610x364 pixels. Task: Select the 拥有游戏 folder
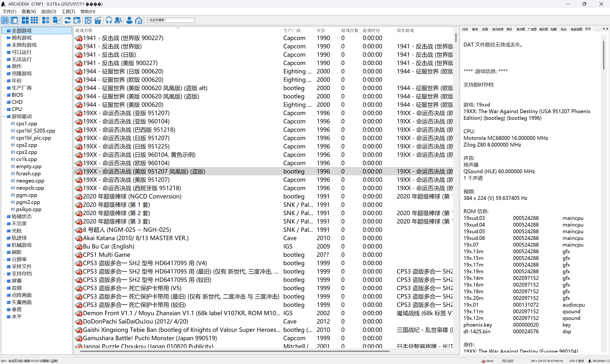tap(22, 38)
